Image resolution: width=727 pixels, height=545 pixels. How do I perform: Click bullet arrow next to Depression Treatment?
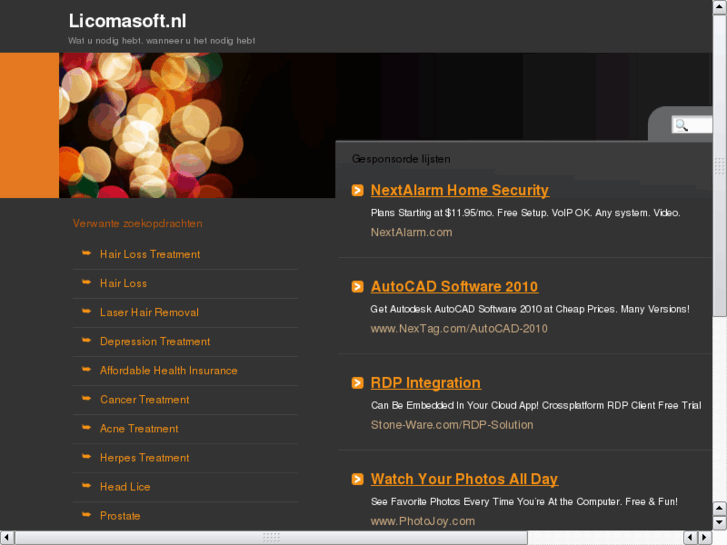[87, 340]
